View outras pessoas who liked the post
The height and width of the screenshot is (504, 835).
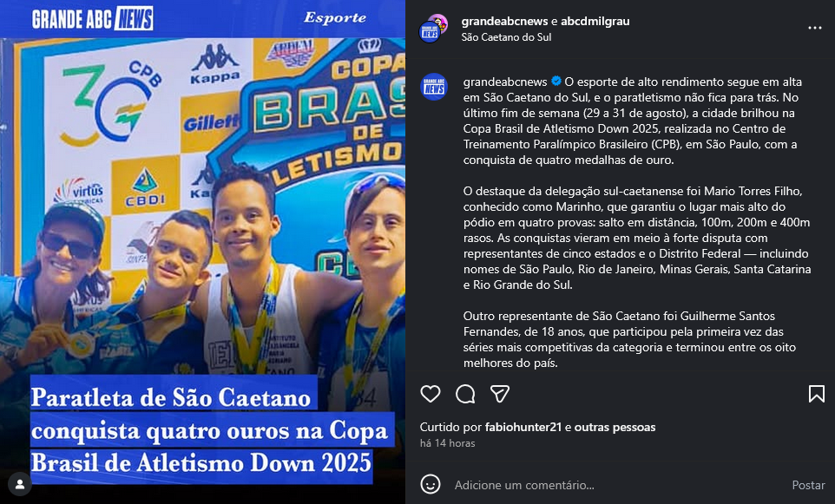pos(615,427)
